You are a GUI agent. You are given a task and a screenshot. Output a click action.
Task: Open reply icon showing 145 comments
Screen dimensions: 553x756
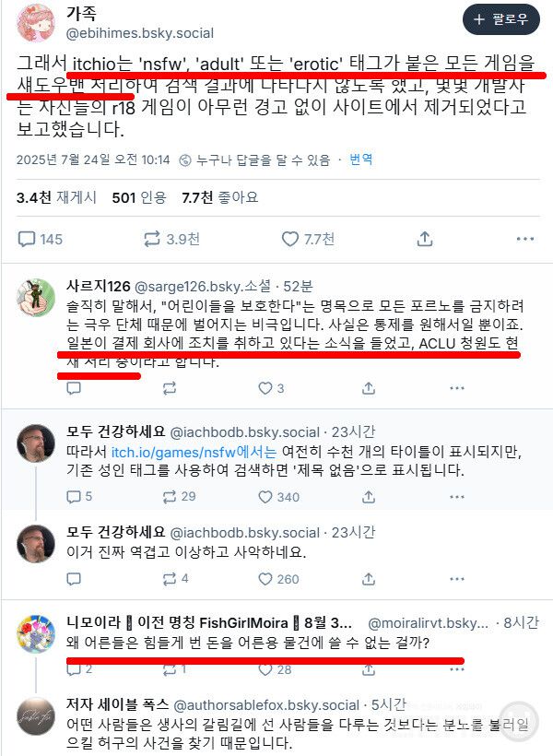(40, 239)
